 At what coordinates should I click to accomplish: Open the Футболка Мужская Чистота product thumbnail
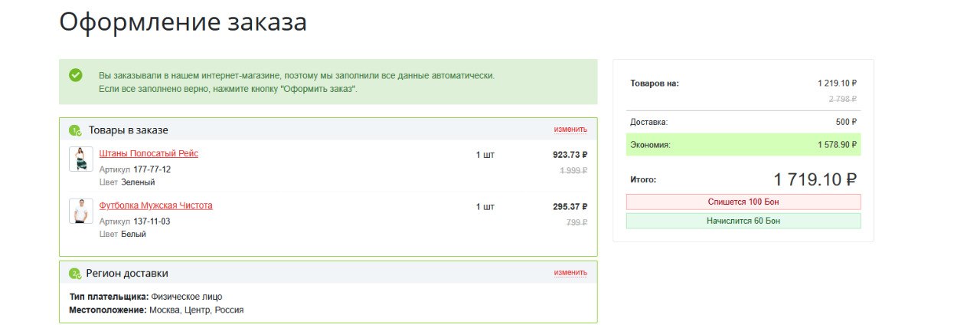pyautogui.click(x=81, y=211)
